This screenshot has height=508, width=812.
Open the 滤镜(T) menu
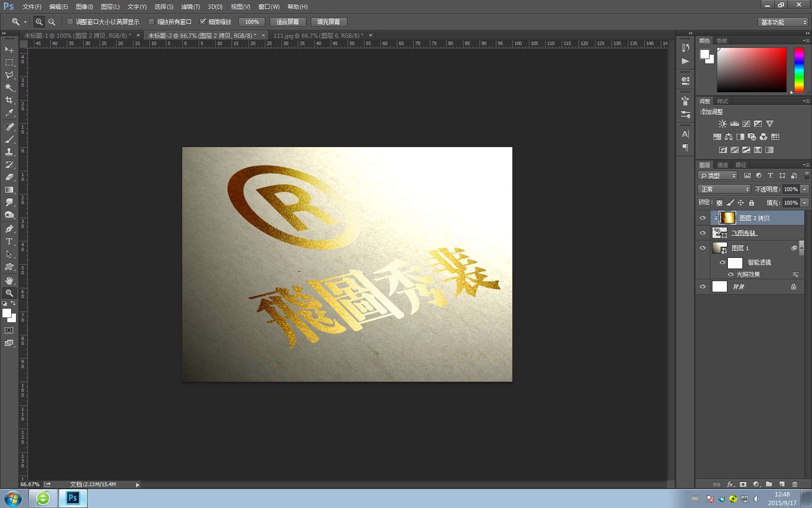190,7
